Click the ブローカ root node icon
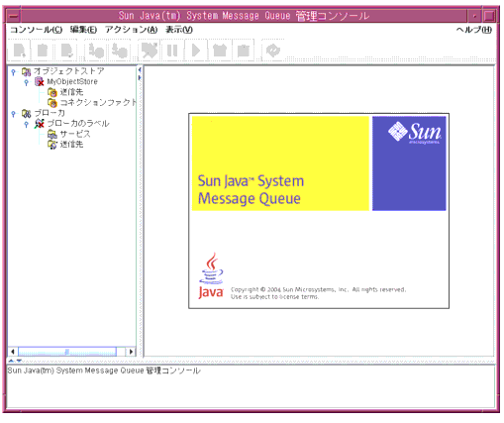This screenshot has height=423, width=504. tap(27, 114)
